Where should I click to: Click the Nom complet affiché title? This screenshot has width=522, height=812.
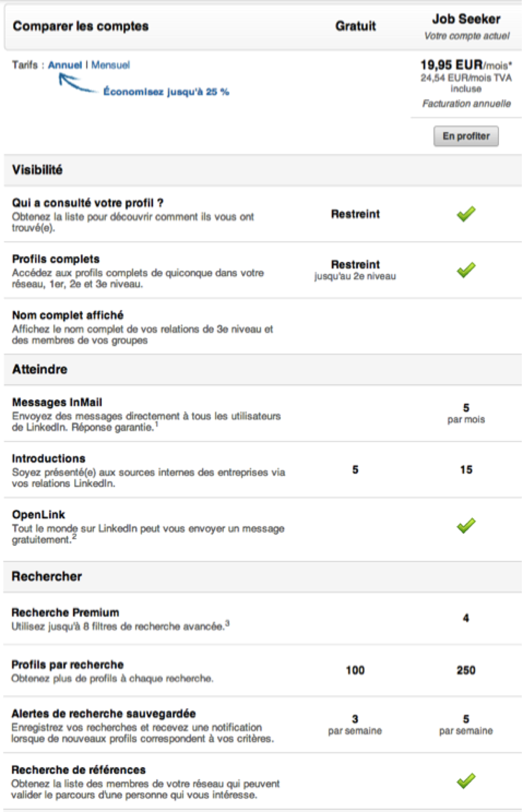click(68, 315)
